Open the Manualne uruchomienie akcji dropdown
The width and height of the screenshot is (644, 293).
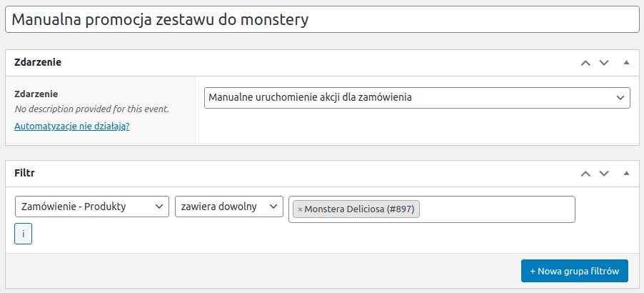(x=417, y=98)
